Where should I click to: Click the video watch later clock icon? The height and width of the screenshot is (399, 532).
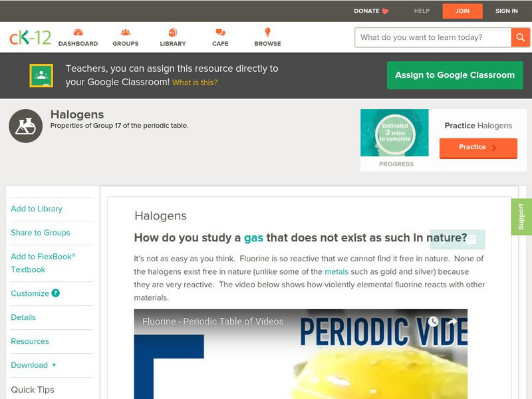pos(433,321)
